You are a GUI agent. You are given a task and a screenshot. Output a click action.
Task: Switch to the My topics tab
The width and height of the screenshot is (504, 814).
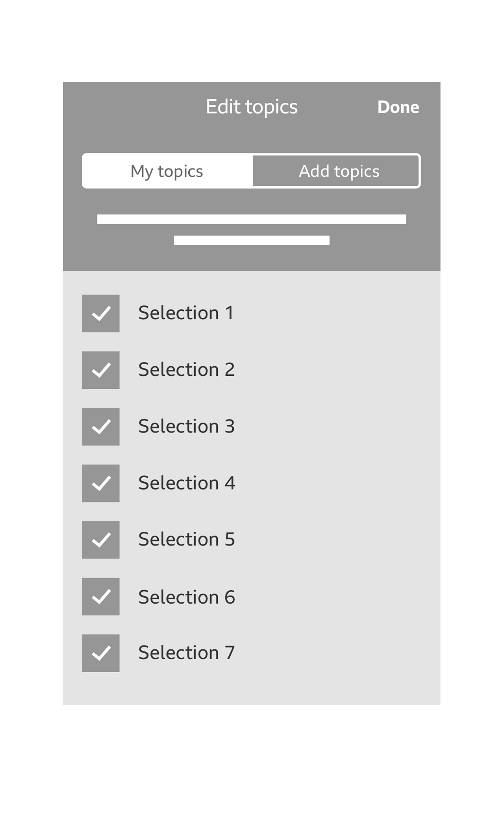[x=167, y=171]
